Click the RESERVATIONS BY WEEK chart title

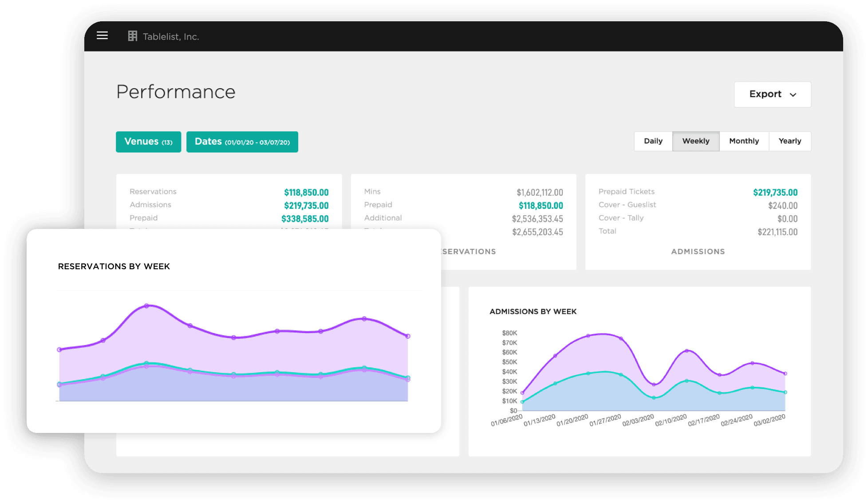click(114, 266)
